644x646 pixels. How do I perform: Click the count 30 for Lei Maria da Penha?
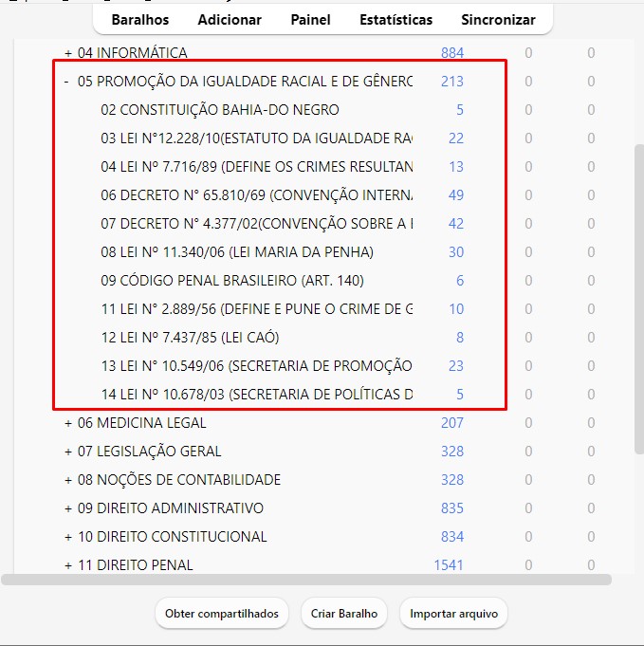click(455, 252)
